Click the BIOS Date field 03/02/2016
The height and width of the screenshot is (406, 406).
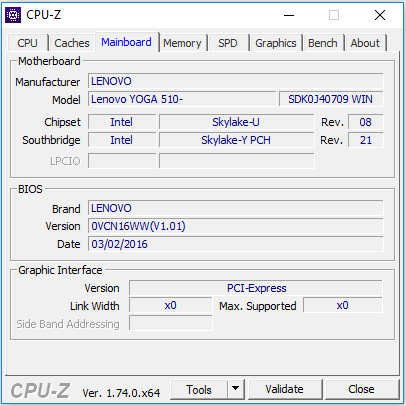pyautogui.click(x=236, y=244)
